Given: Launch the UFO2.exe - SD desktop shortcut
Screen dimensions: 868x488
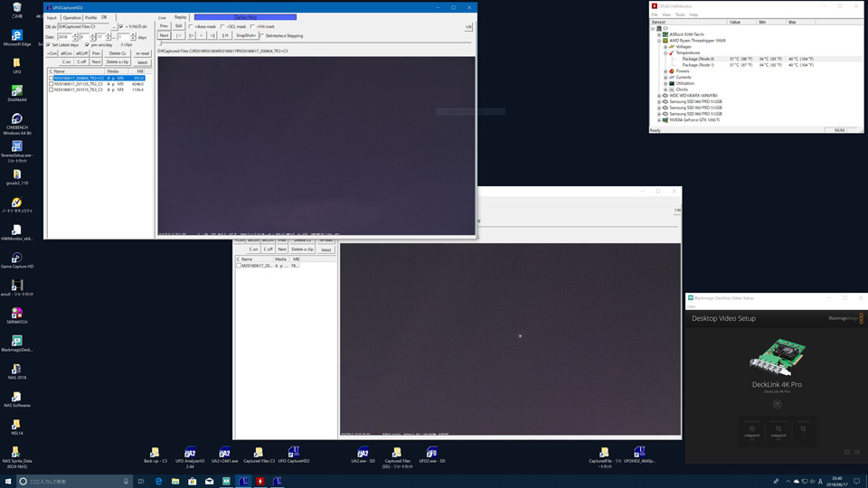Looking at the screenshot, I should (432, 455).
